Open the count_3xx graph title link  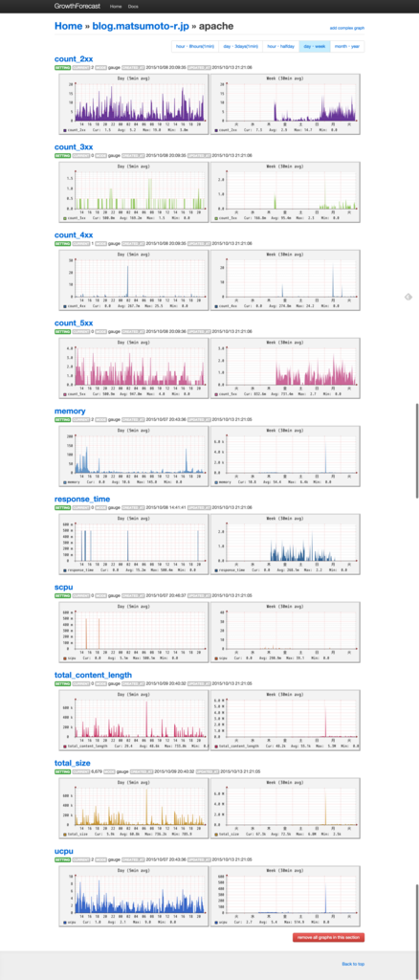[74, 146]
